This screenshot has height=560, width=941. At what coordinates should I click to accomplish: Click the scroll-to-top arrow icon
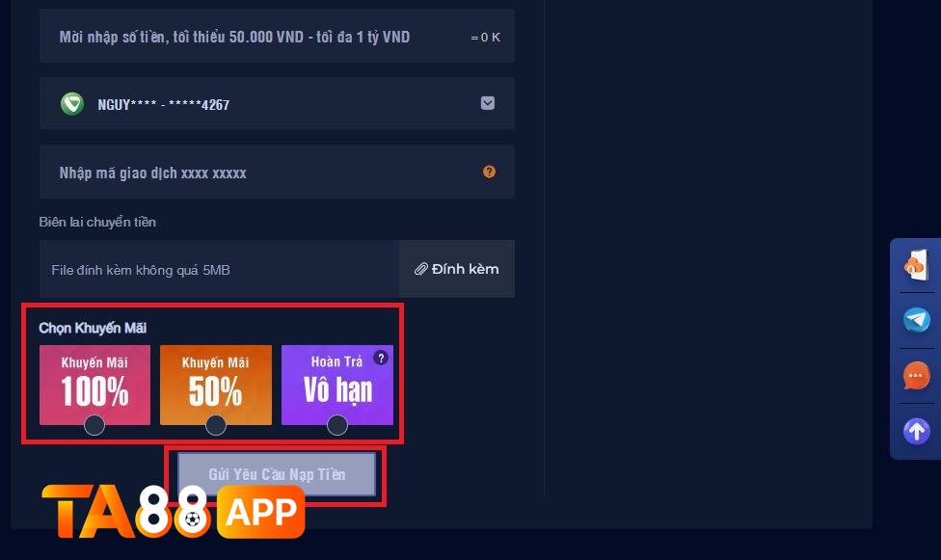(916, 431)
